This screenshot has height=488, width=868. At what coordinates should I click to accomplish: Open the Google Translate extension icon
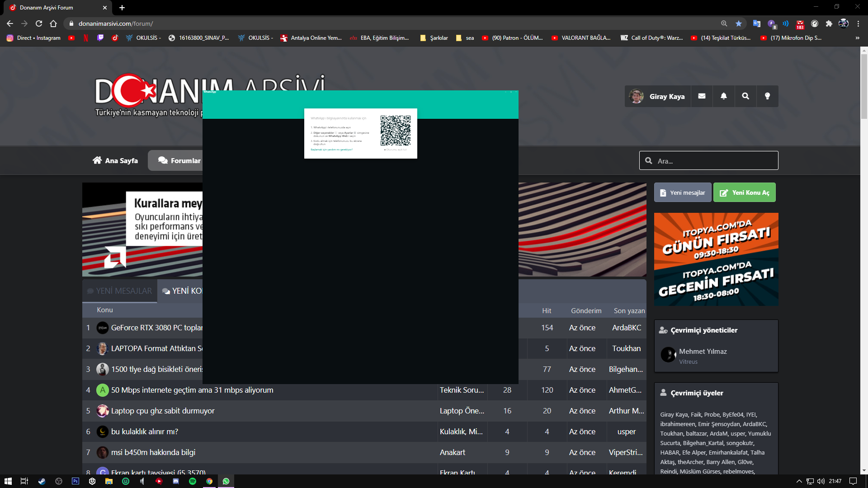coord(756,23)
